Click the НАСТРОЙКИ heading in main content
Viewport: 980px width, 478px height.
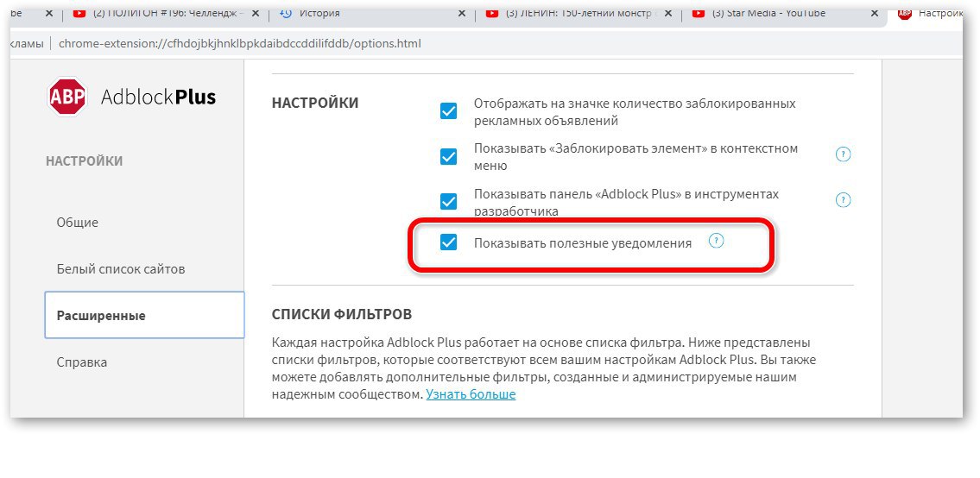pos(315,103)
